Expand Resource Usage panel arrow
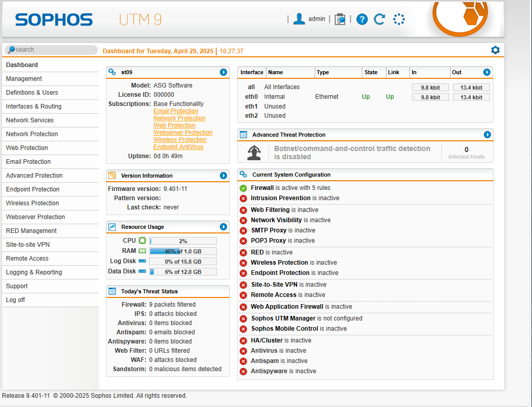The image size is (532, 407). click(x=223, y=227)
